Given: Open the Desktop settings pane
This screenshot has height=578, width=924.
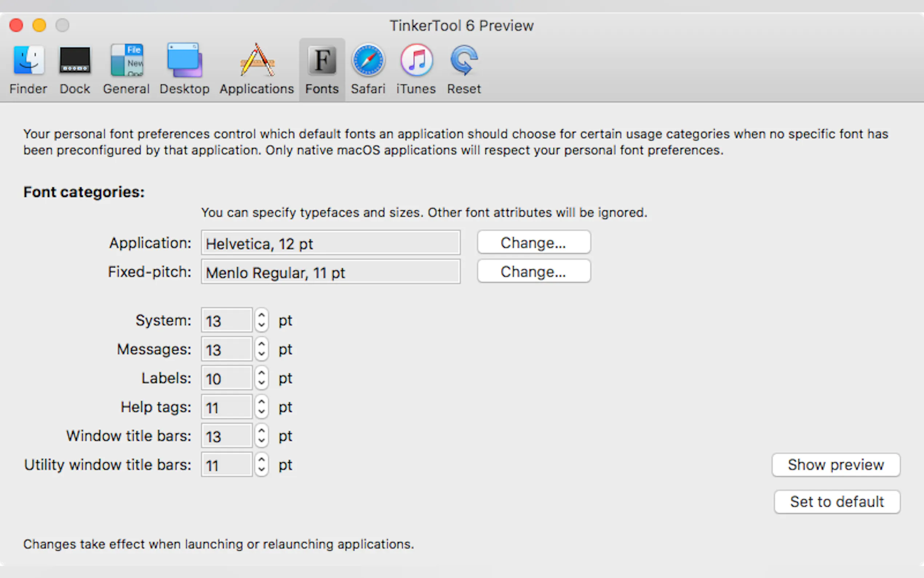Looking at the screenshot, I should 184,69.
